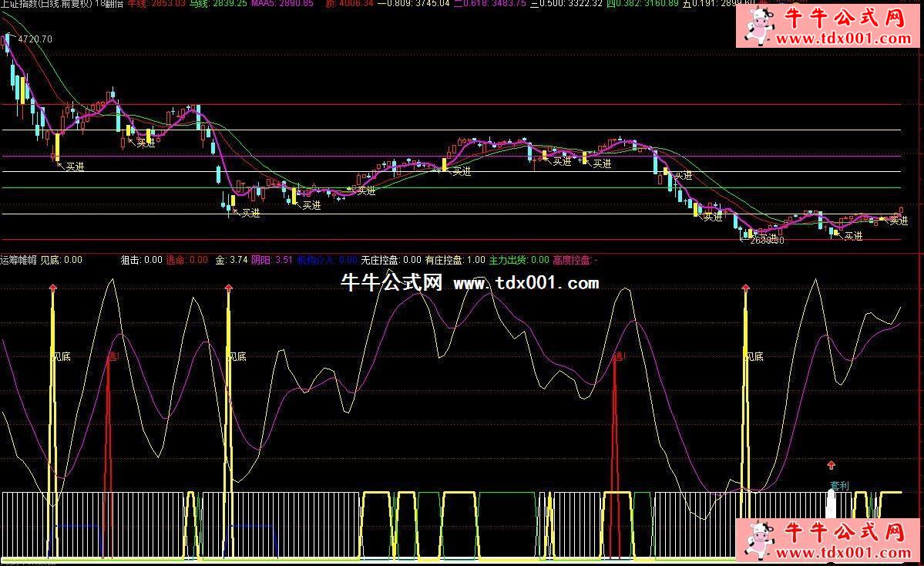Select the 运筹帷幄 sub-indicator name
Screen dimensions: 924x566
tap(18, 260)
